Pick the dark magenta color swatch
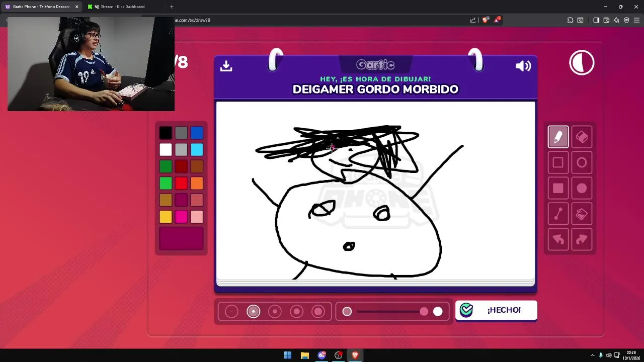 [181, 200]
